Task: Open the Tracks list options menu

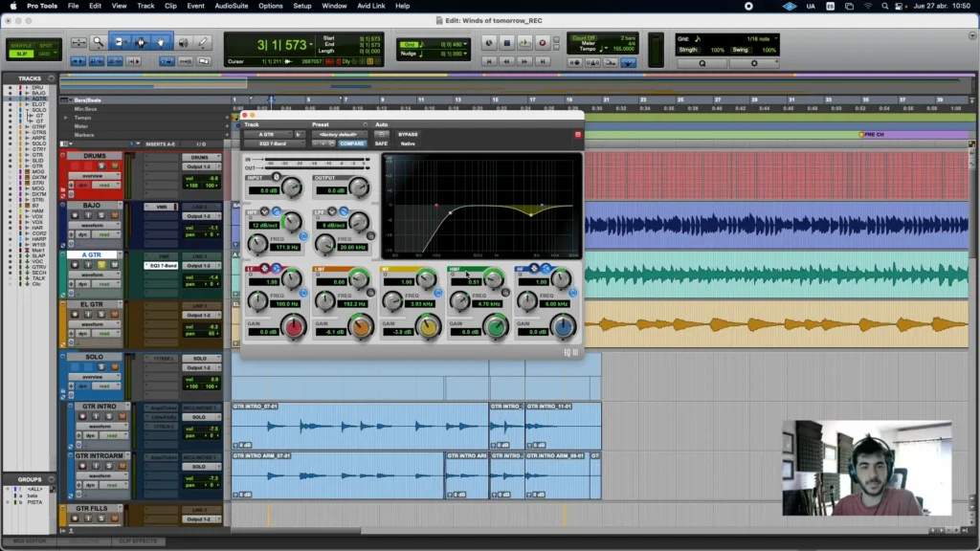Action: [52, 78]
